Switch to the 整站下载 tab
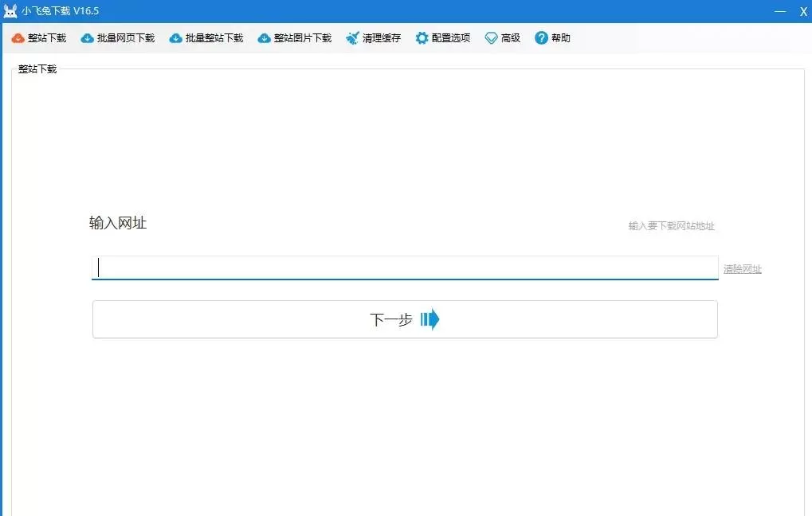 (x=37, y=68)
